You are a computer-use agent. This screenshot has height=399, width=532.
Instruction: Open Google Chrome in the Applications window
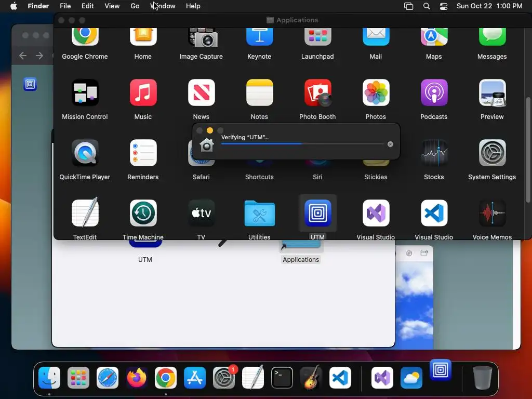[x=85, y=37]
